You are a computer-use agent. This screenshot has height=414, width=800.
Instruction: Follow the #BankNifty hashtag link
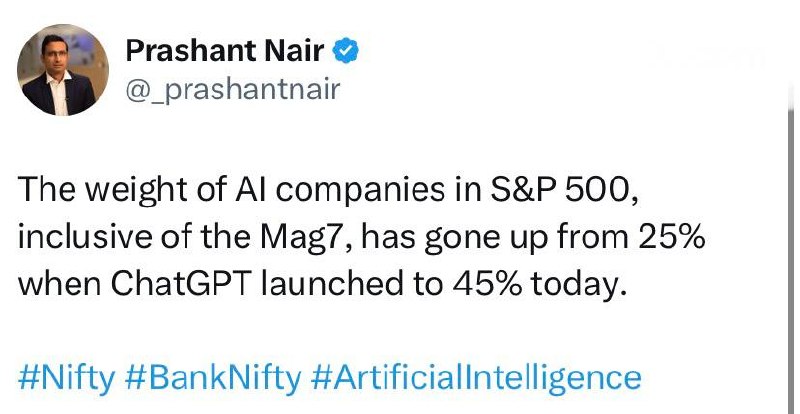(214, 378)
